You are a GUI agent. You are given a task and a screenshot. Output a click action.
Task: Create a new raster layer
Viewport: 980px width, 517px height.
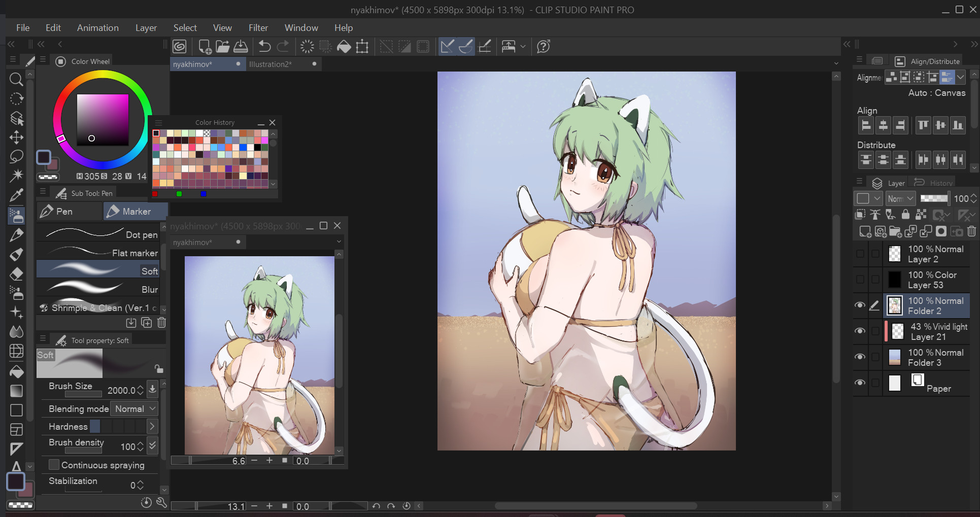tap(865, 232)
